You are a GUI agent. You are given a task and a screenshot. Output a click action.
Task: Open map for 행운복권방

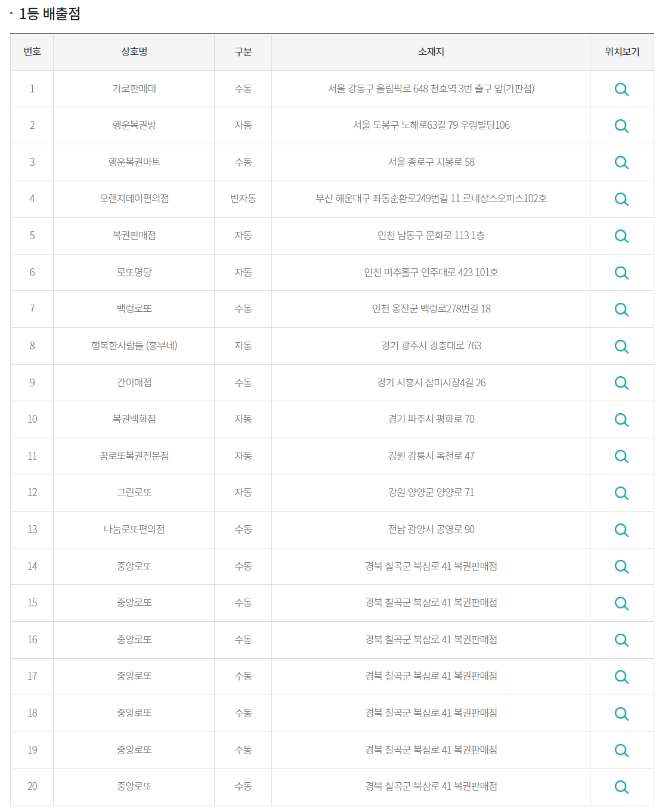[622, 126]
